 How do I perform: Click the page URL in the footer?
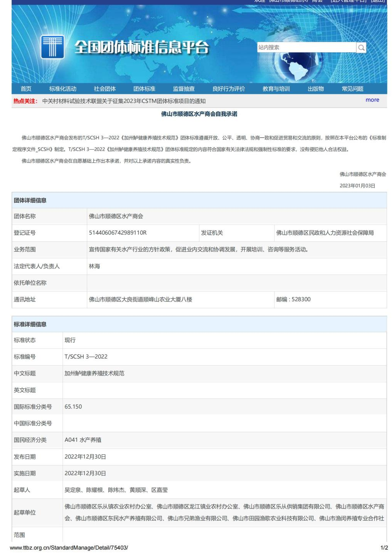pos(69,548)
